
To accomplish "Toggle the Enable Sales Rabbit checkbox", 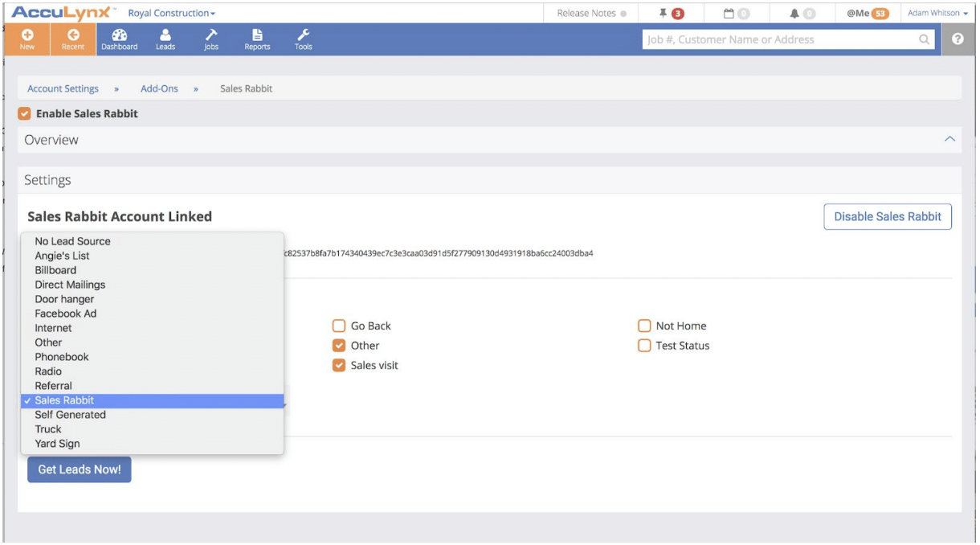I will [x=25, y=114].
